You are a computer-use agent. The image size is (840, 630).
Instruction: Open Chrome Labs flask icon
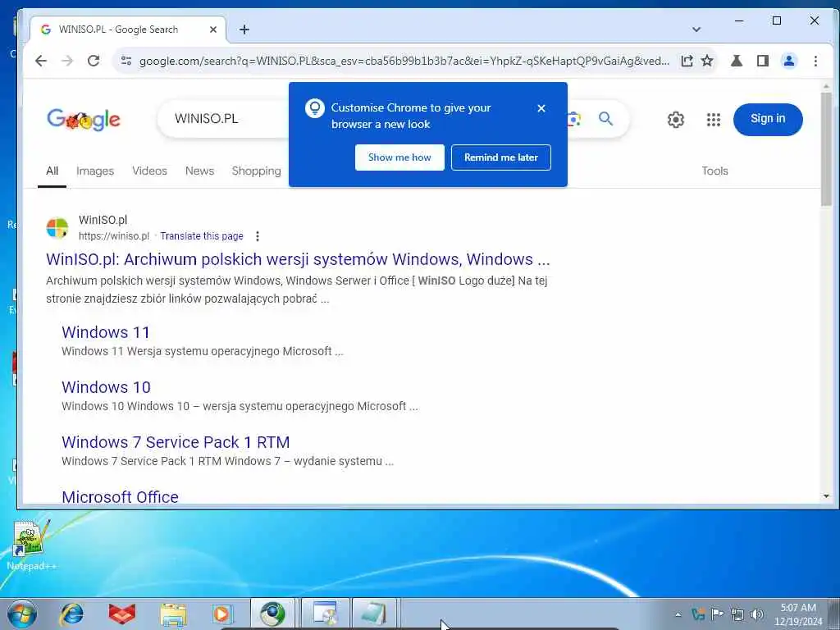pyautogui.click(x=737, y=61)
